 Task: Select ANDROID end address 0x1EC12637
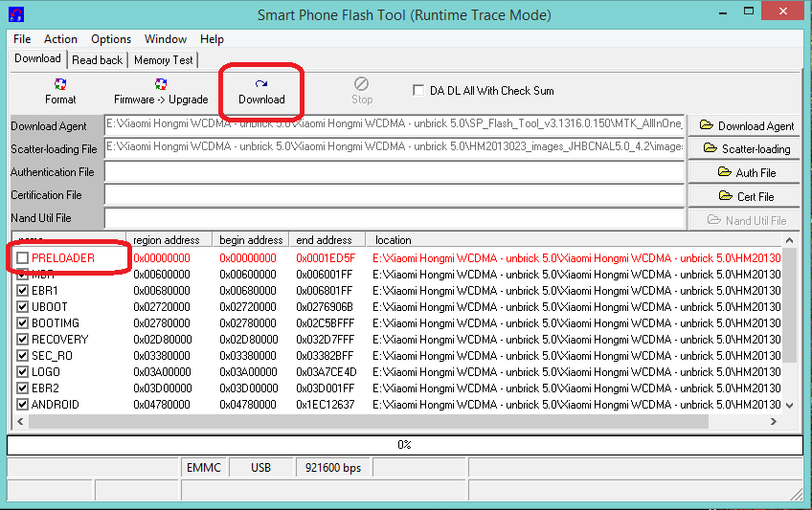click(x=326, y=404)
